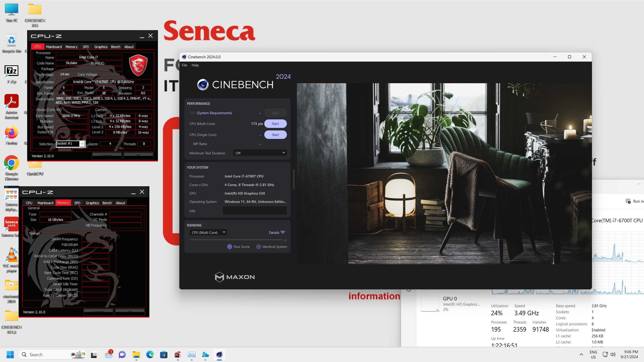Show hidden icons in system tray
The width and height of the screenshot is (644, 362).
pyautogui.click(x=581, y=354)
